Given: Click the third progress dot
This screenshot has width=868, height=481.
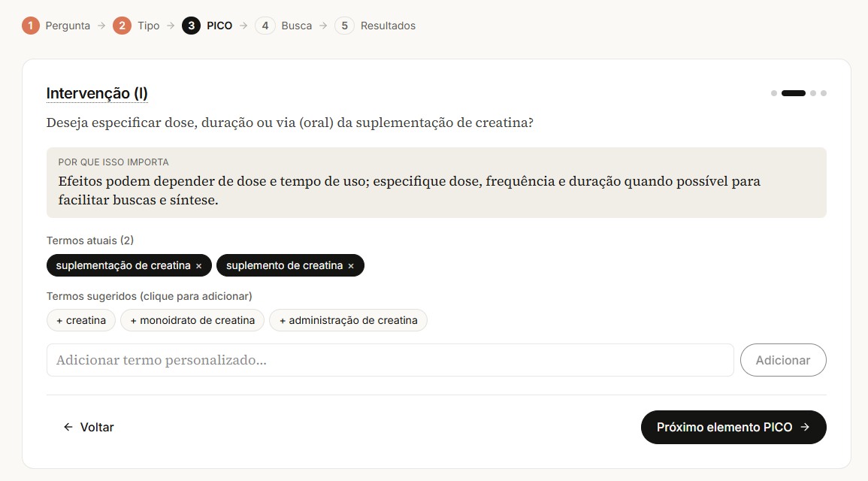Looking at the screenshot, I should pyautogui.click(x=812, y=93).
